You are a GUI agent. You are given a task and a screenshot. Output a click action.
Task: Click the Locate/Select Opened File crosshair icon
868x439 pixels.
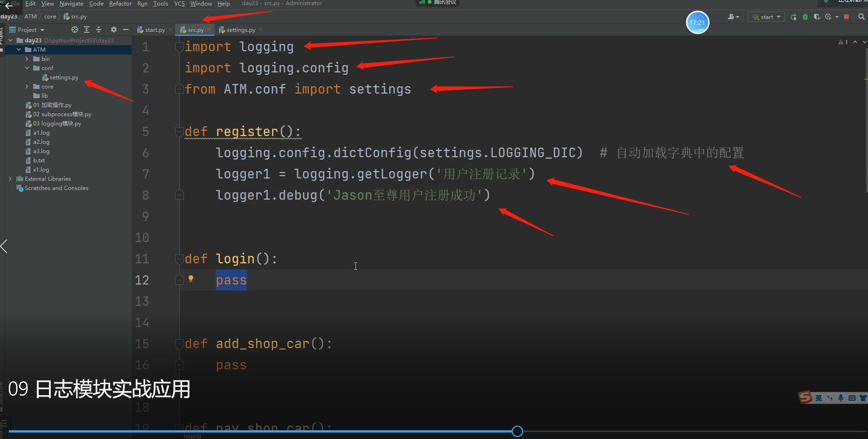click(75, 30)
